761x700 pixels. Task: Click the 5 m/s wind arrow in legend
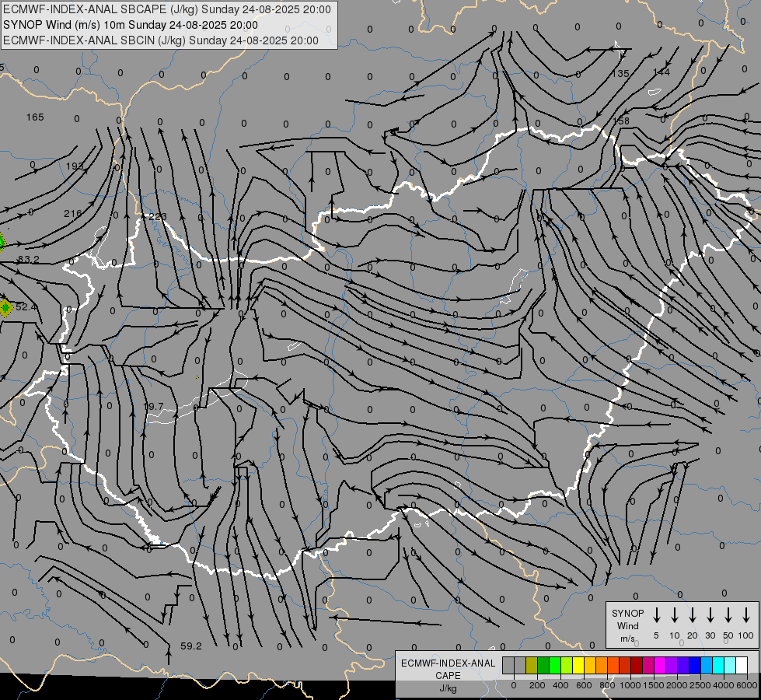pos(656,615)
